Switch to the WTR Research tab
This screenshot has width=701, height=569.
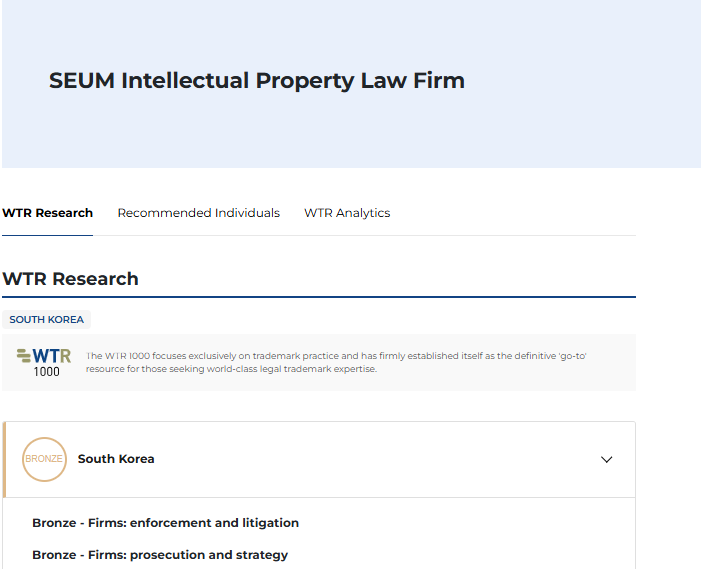pos(47,213)
